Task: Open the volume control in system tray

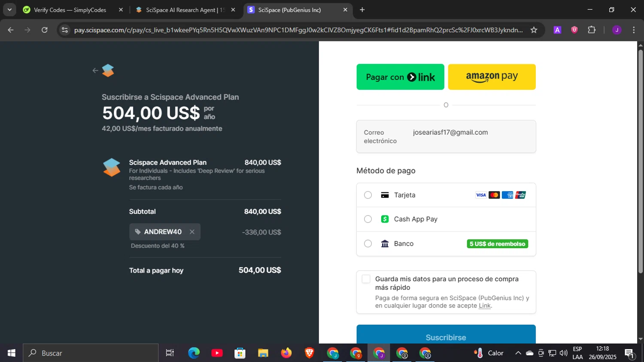Action: click(x=564, y=353)
